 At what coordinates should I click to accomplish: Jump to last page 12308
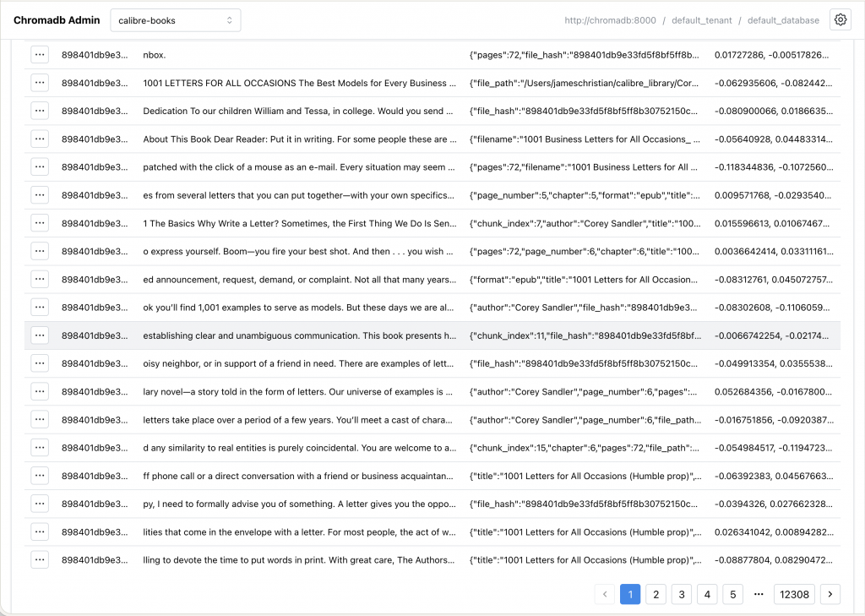pyautogui.click(x=794, y=594)
